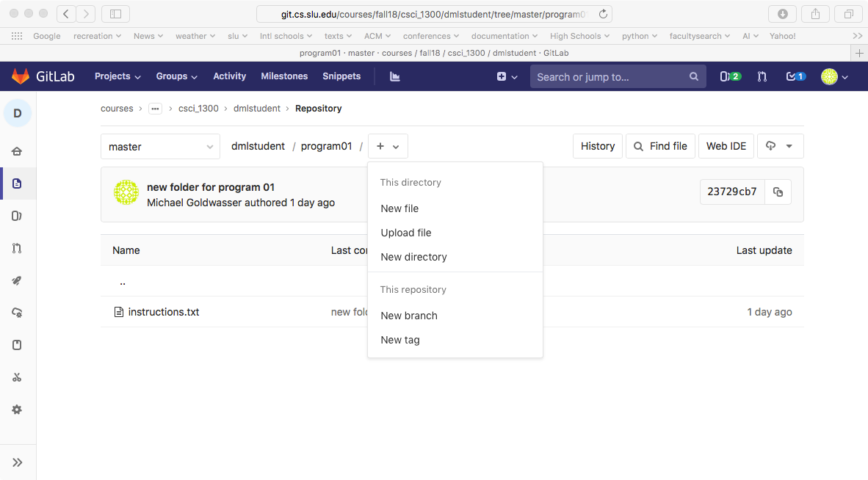Open instructions.txt file
Image resolution: width=868 pixels, height=480 pixels.
point(163,312)
